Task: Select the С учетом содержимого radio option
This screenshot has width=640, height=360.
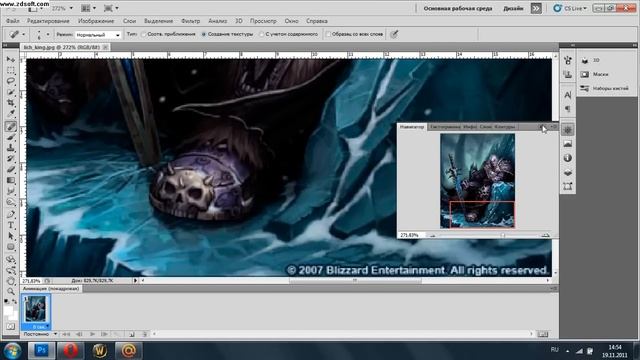Action: click(x=289, y=34)
